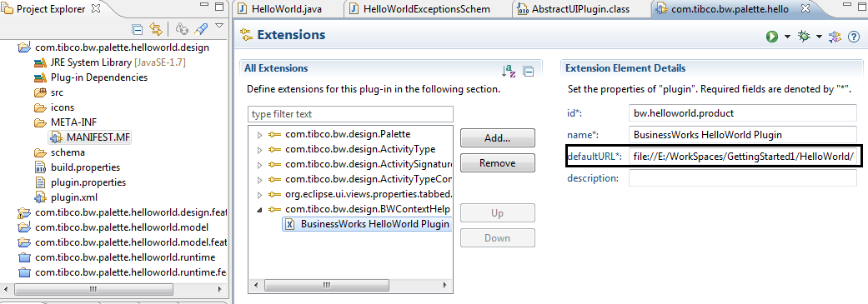Collapse all extensions icon
868x304 pixels.
click(x=529, y=71)
